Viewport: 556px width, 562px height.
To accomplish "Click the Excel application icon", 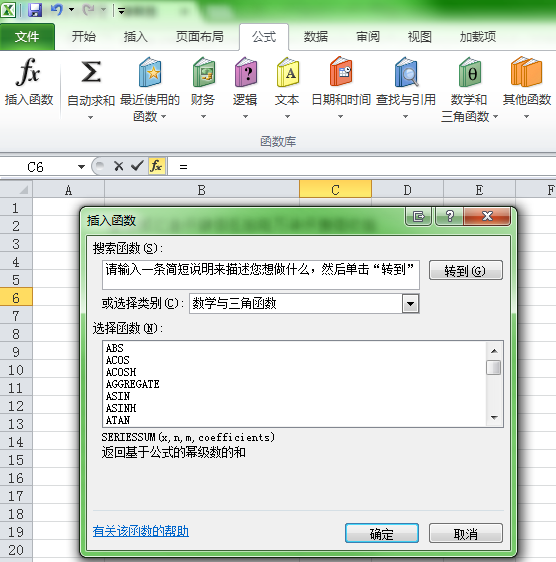I will tap(8, 10).
